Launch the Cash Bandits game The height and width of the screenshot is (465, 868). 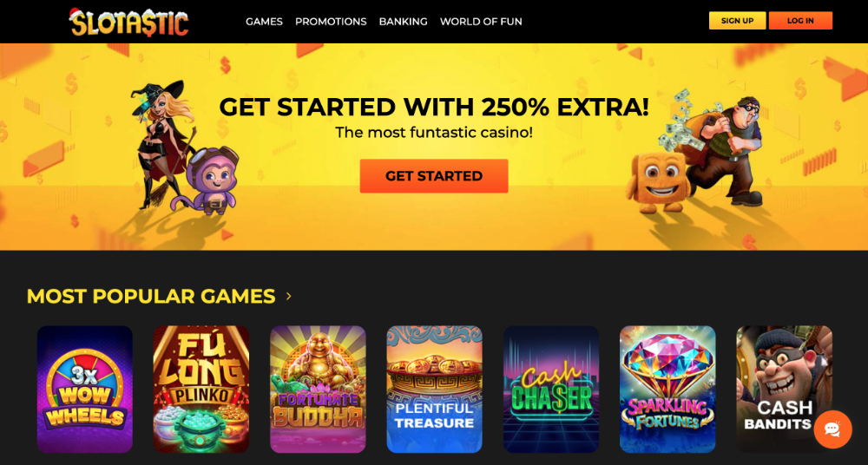784,390
